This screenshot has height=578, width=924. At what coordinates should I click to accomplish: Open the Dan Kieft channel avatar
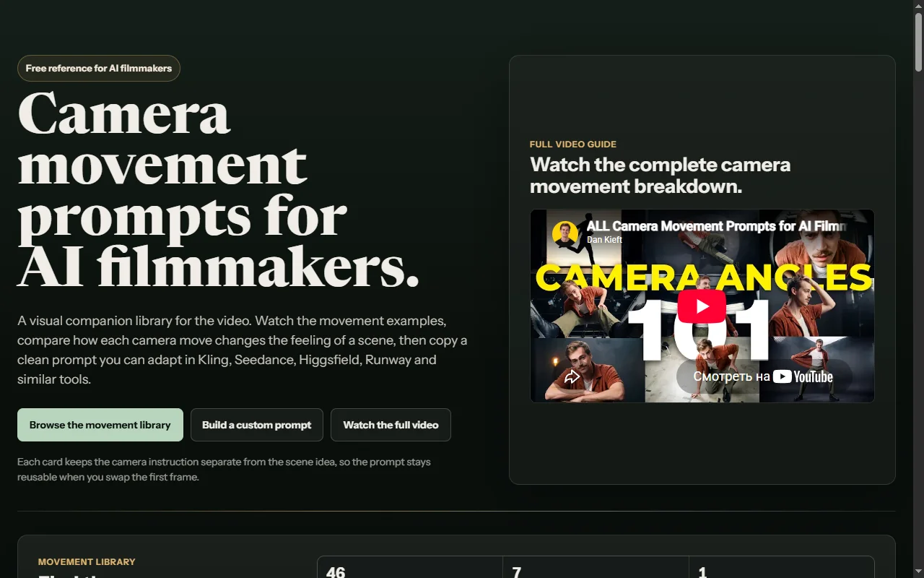565,233
